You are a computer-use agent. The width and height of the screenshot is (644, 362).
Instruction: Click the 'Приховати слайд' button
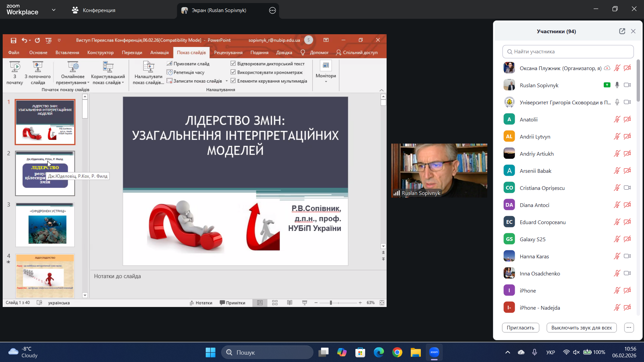pyautogui.click(x=188, y=64)
